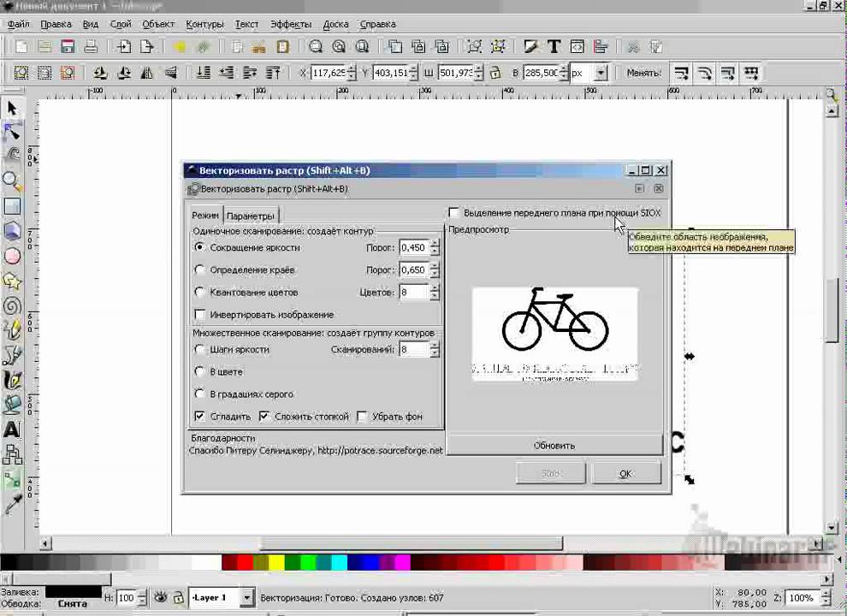Image resolution: width=847 pixels, height=616 pixels.
Task: Activate the Spiral tool
Action: (12, 305)
